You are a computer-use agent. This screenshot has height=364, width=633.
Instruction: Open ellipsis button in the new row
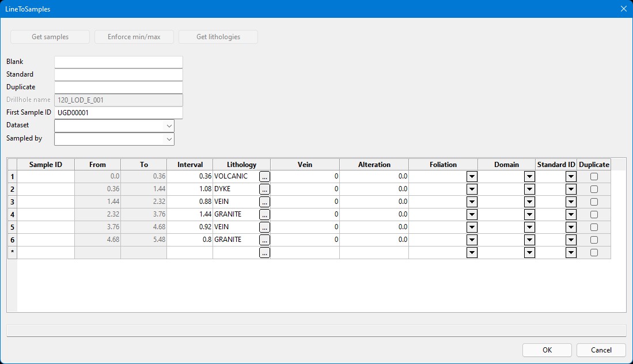(264, 253)
